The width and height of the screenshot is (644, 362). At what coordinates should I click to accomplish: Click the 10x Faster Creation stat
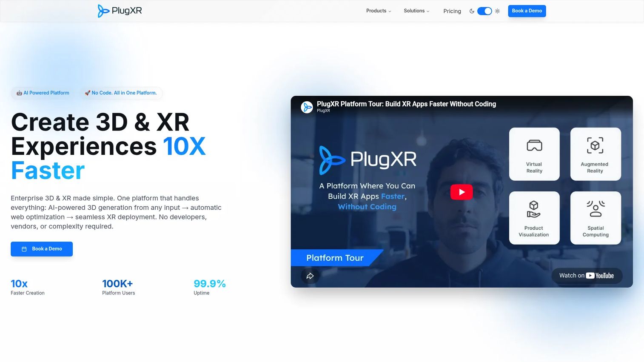tap(28, 287)
